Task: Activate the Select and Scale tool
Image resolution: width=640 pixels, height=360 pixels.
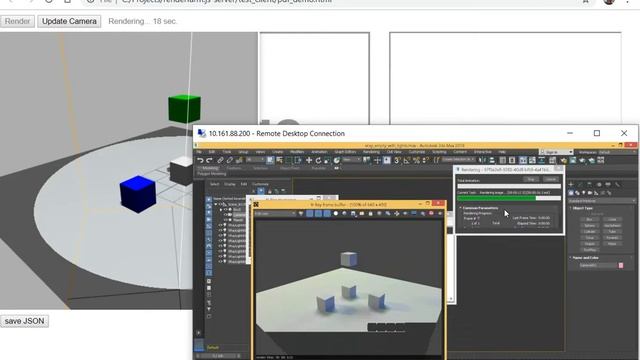Action: 327,160
